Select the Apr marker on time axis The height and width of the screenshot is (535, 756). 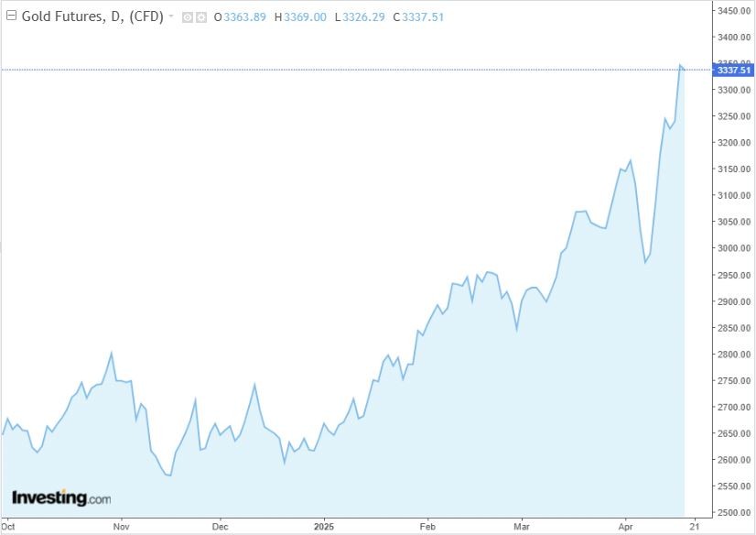626,527
